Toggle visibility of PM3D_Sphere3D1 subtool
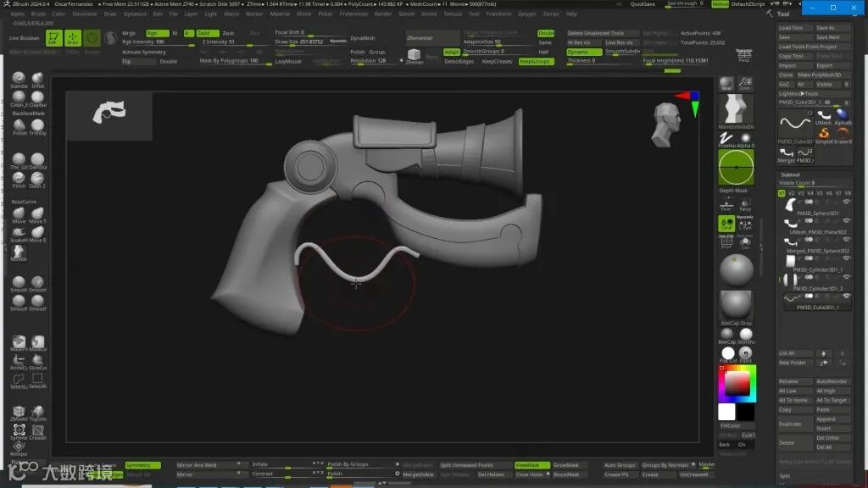This screenshot has height=488, width=868. (x=846, y=202)
